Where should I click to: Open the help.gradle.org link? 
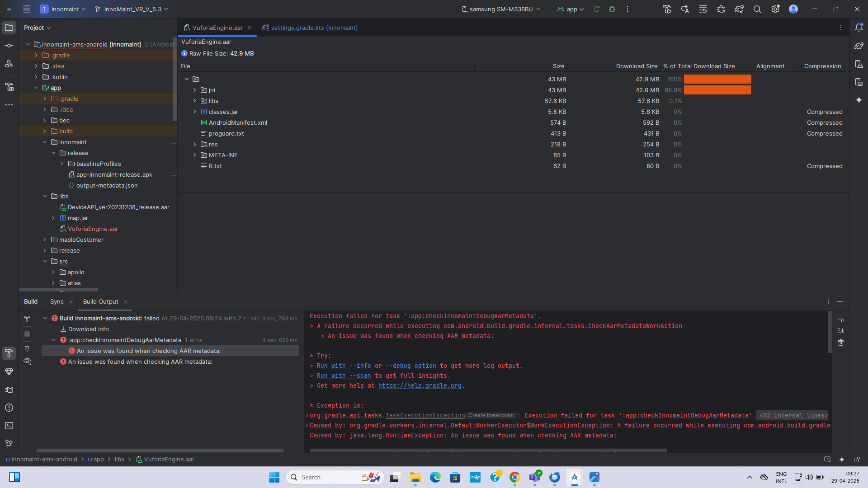pos(420,385)
